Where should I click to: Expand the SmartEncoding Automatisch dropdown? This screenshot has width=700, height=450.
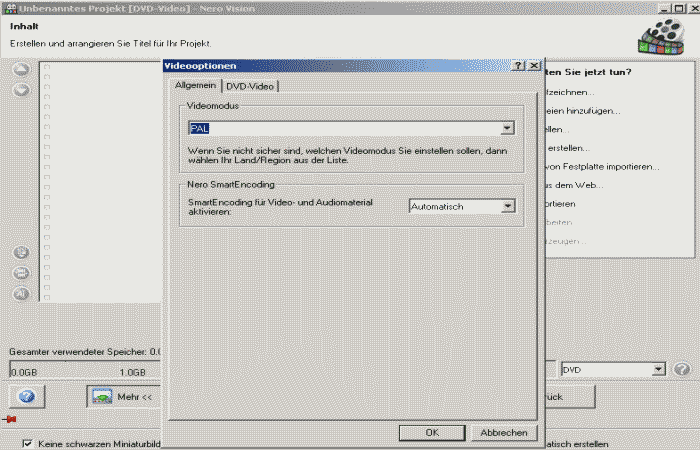coord(507,206)
